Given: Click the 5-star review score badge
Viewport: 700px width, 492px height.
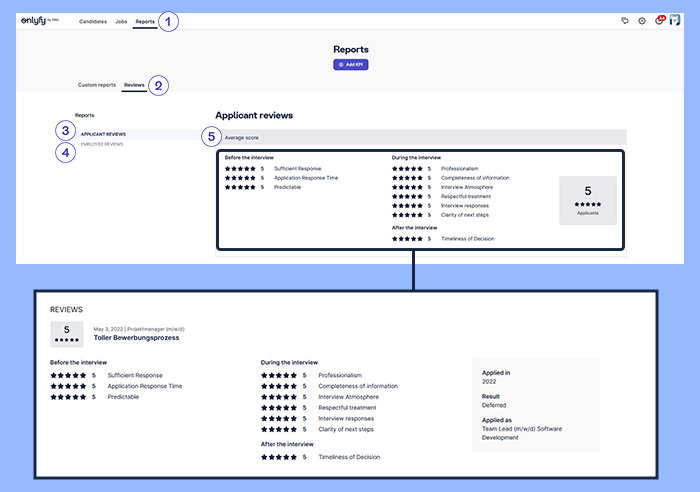Looking at the screenshot, I should click(x=67, y=334).
